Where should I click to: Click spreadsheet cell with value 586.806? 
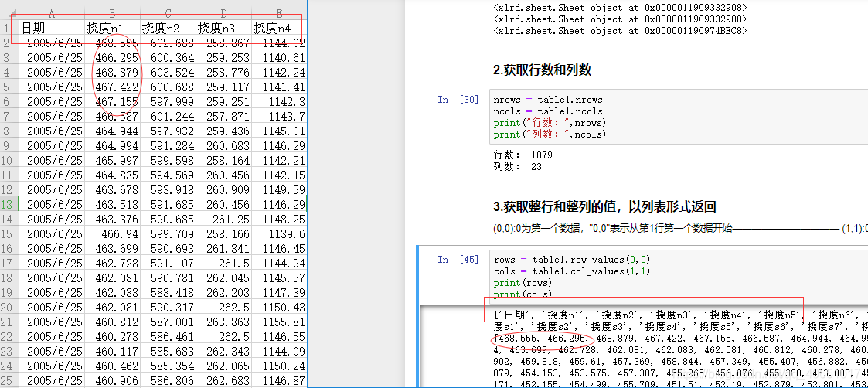(x=168, y=381)
